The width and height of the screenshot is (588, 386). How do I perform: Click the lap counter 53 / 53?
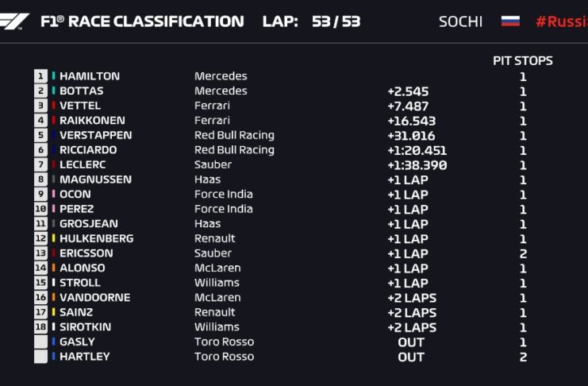[336, 21]
